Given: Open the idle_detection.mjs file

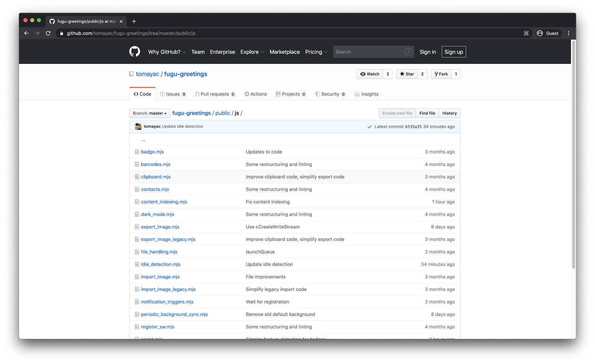Looking at the screenshot, I should click(x=161, y=264).
